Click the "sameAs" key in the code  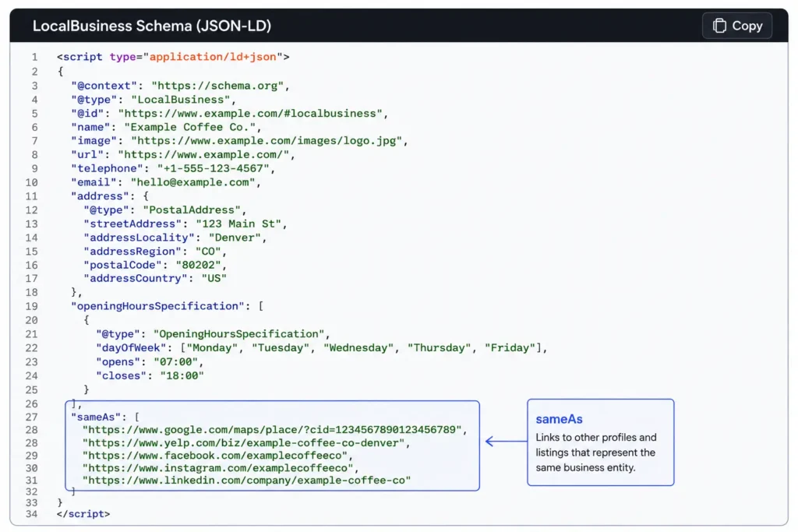96,417
